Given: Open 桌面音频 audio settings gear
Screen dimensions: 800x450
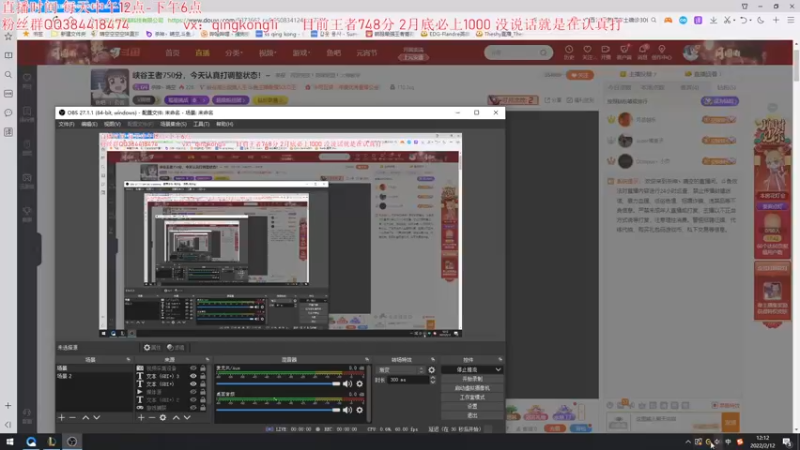Looking at the screenshot, I should coord(360,410).
